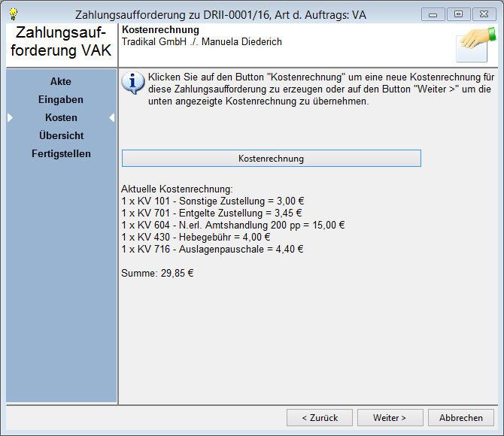Go to the Akte step

point(61,81)
